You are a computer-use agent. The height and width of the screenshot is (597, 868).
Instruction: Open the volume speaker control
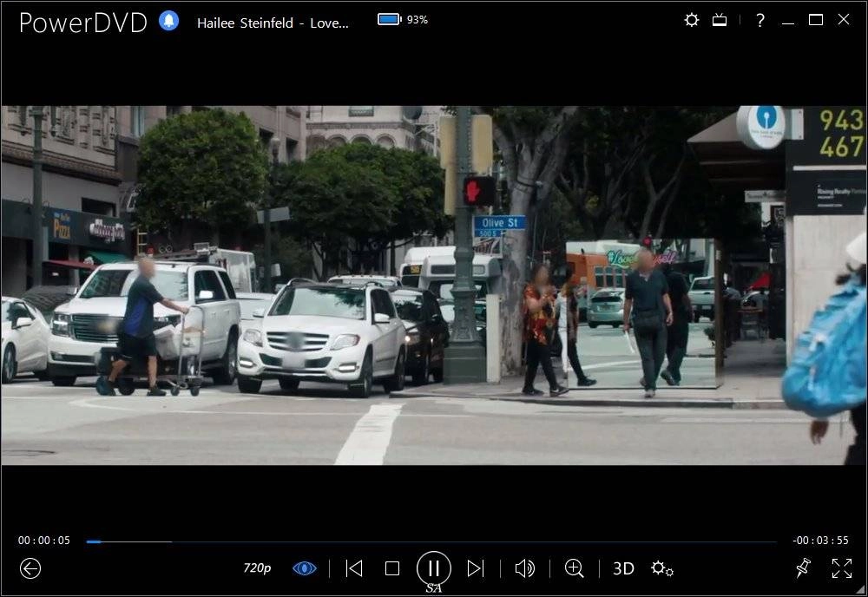click(x=525, y=568)
